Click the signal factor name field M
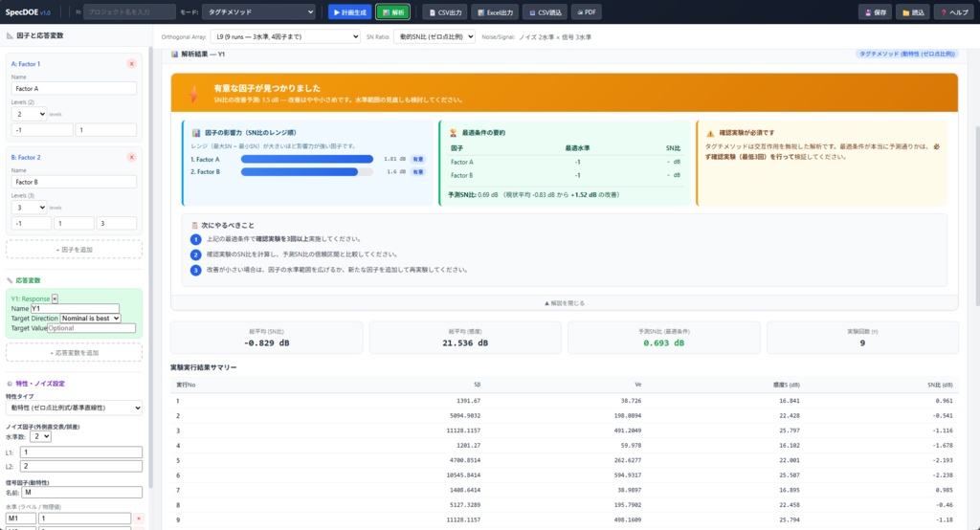The width and height of the screenshot is (980, 530). tap(82, 493)
